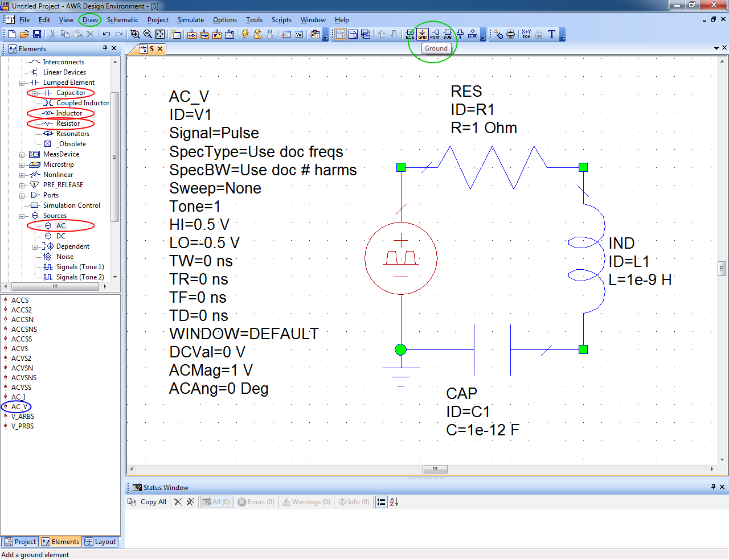Click the move up arrow icon
This screenshot has width=729, height=560.
pos(382,34)
